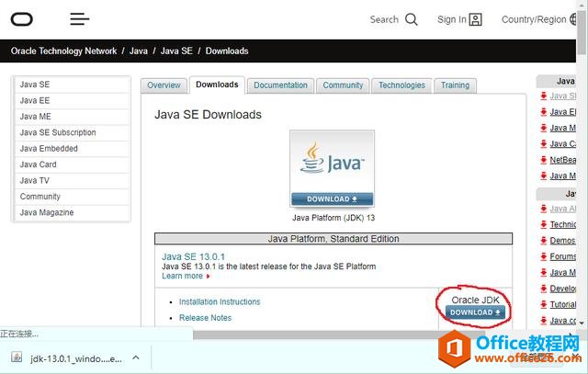Click red download icon beside Java EE link
The width and height of the screenshot is (588, 374).
tap(543, 112)
